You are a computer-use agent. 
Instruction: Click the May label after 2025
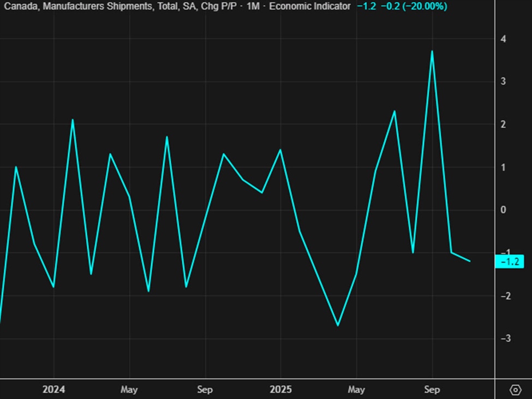357,390
